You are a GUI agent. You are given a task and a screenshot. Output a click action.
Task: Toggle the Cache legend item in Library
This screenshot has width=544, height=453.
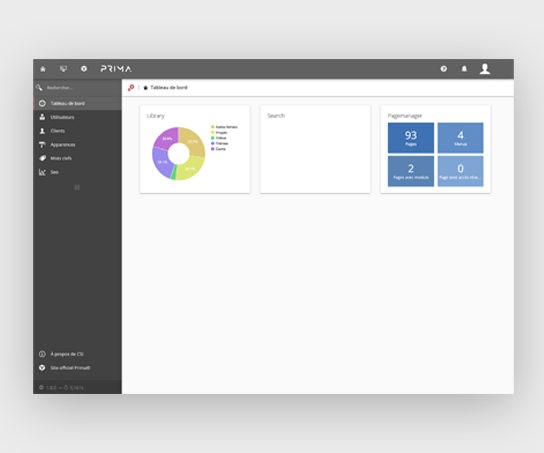coord(218,149)
